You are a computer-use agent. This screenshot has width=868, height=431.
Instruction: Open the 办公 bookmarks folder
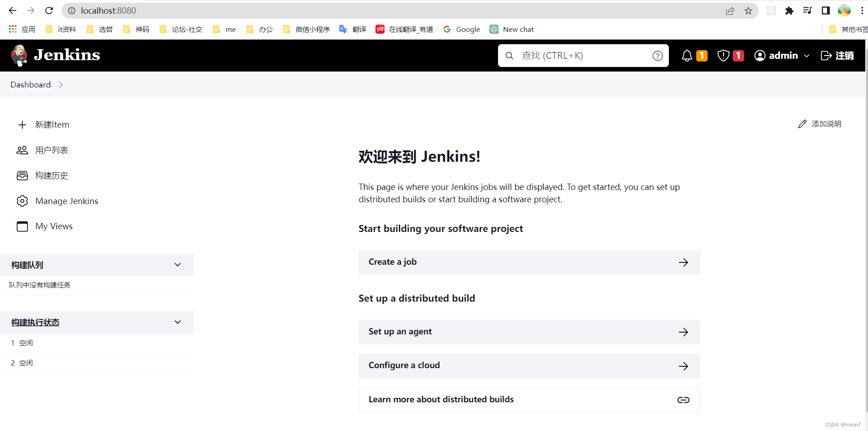pyautogui.click(x=260, y=30)
